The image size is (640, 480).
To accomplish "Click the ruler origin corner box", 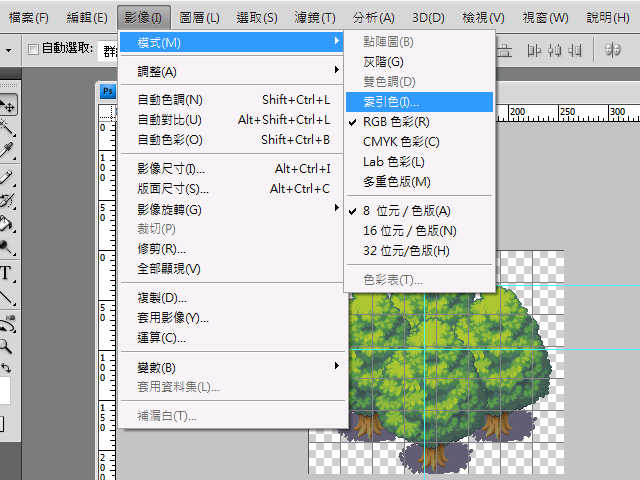I will click(x=107, y=113).
